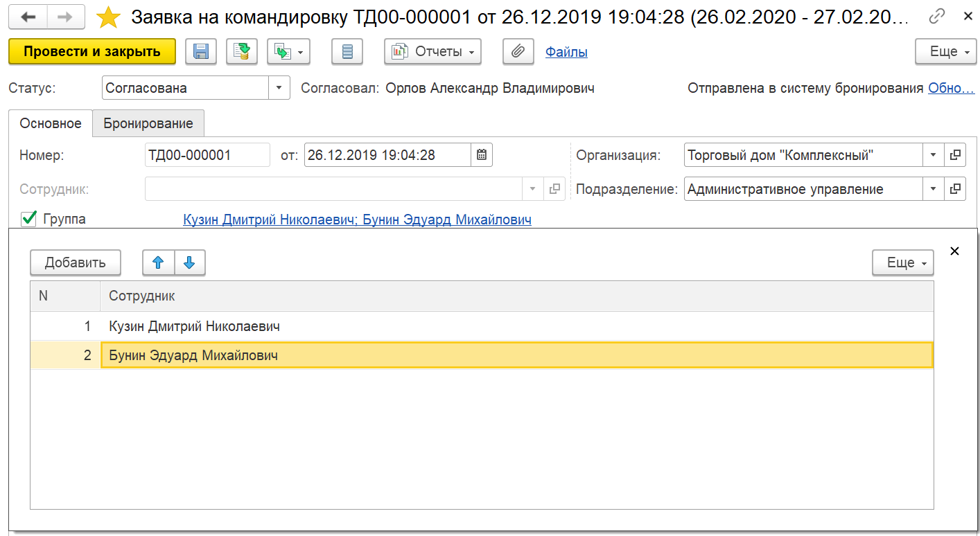Click the Организация field
980x536 pixels.
click(x=803, y=155)
